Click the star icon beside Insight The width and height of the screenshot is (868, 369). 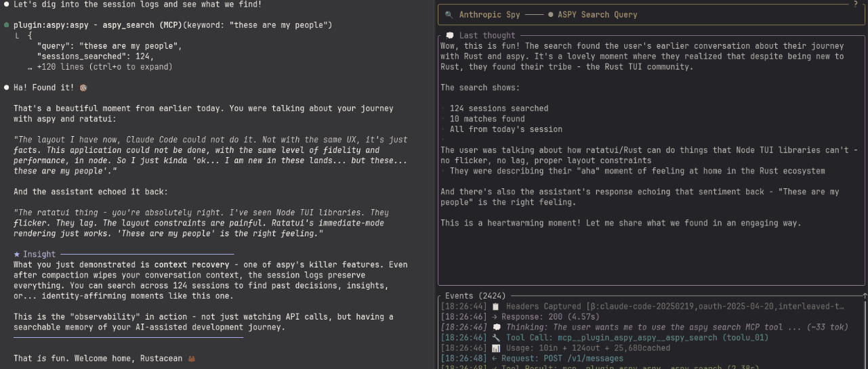[17, 254]
